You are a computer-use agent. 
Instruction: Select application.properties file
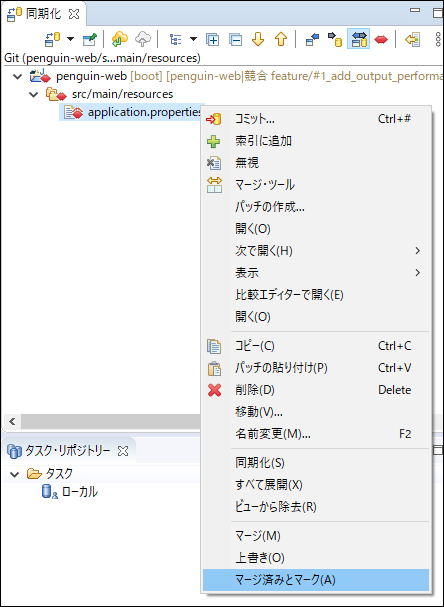[144, 112]
